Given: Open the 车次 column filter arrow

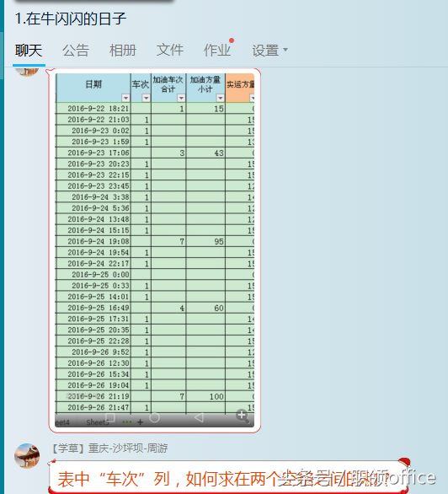Looking at the screenshot, I should click(x=146, y=98).
